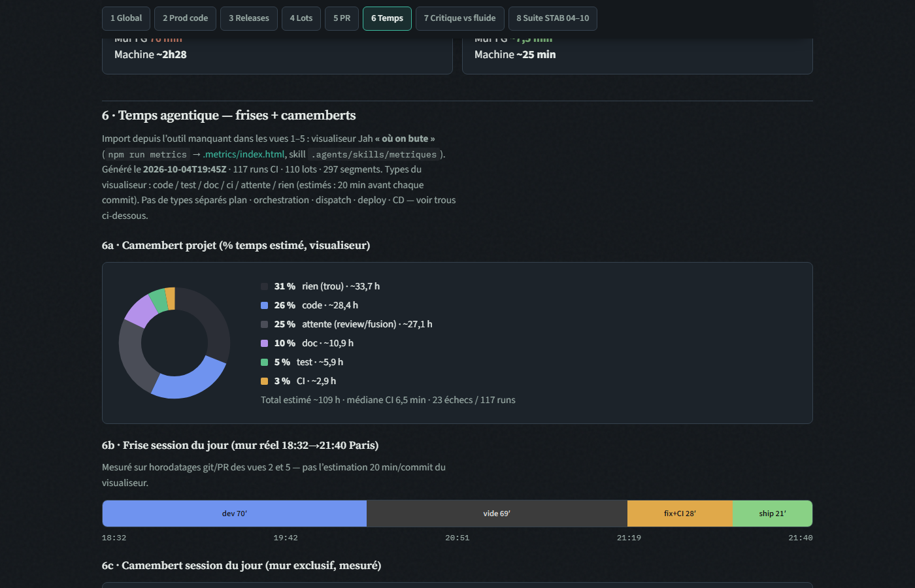Click '5 % test · ~5,9 h' legend text

click(308, 362)
